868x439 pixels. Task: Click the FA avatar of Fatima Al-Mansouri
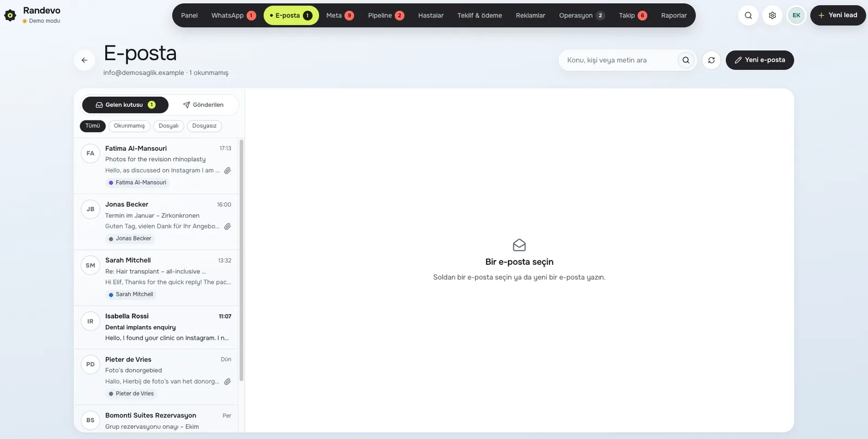pyautogui.click(x=91, y=154)
